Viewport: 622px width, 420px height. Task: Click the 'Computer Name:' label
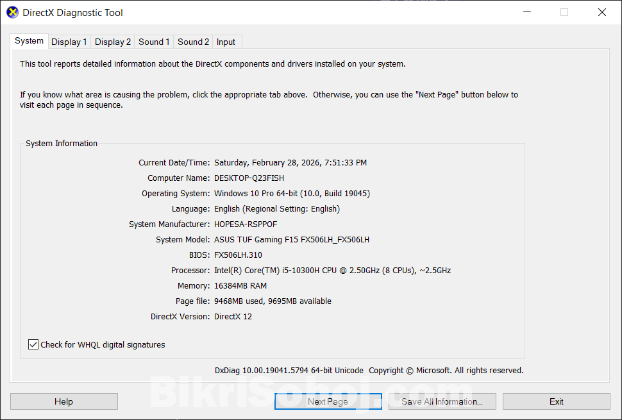point(179,178)
